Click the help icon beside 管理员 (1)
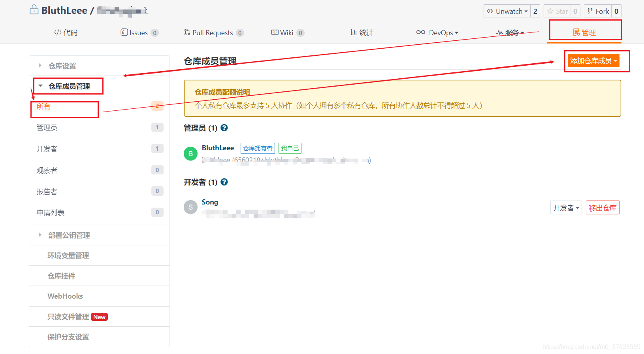Viewport: 644px width, 354px height. pyautogui.click(x=224, y=128)
